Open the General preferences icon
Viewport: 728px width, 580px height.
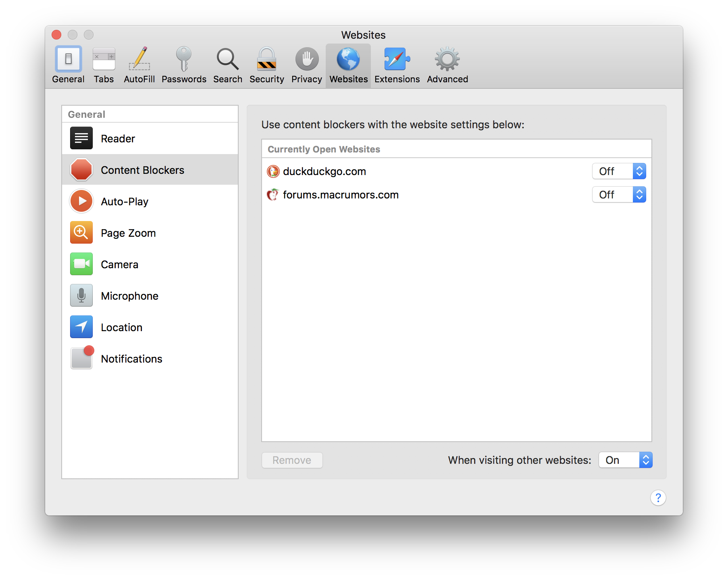click(x=68, y=59)
